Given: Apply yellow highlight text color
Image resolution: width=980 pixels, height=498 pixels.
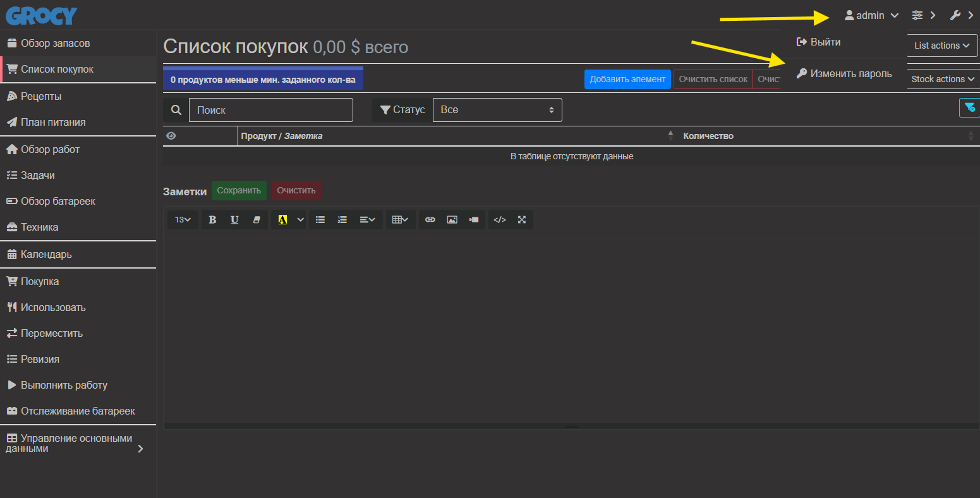Looking at the screenshot, I should [282, 219].
